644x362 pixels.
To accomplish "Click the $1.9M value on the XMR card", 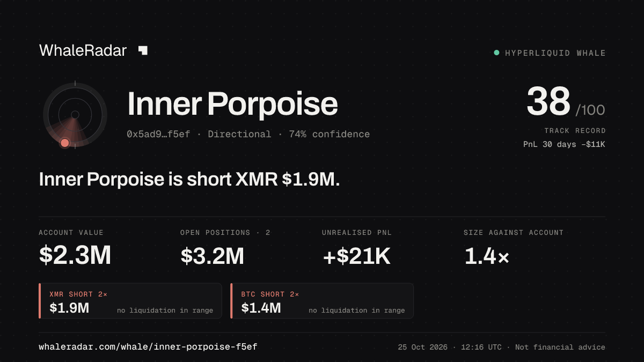I will tap(69, 308).
